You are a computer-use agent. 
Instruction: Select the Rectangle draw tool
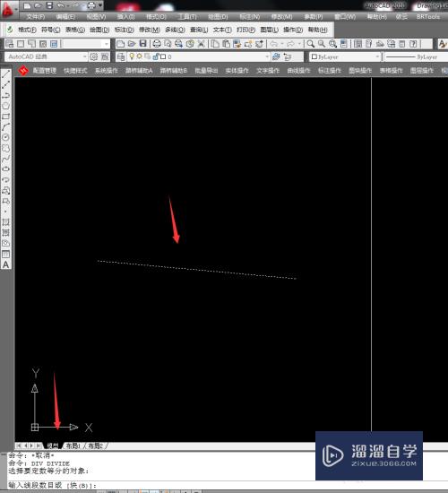[6, 117]
